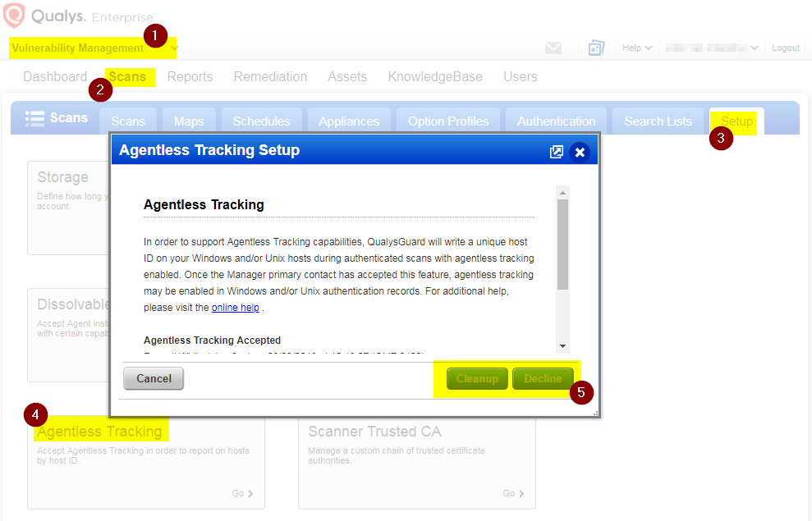Click the Cleanup button
The height and width of the screenshot is (521, 812).
click(x=477, y=379)
